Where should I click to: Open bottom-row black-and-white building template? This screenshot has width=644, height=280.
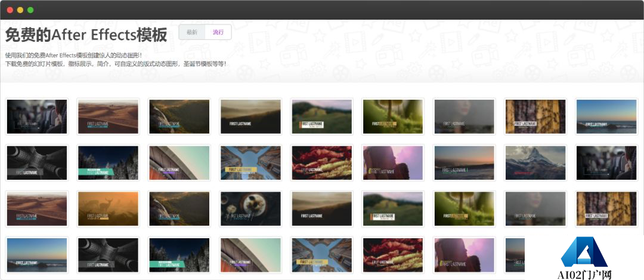pos(108,255)
